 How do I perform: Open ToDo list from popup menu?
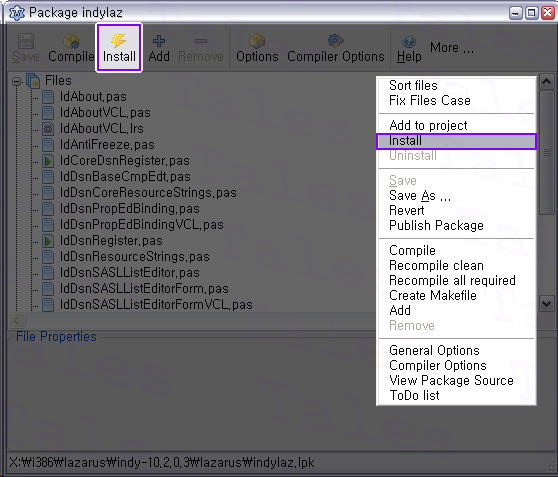456,395
